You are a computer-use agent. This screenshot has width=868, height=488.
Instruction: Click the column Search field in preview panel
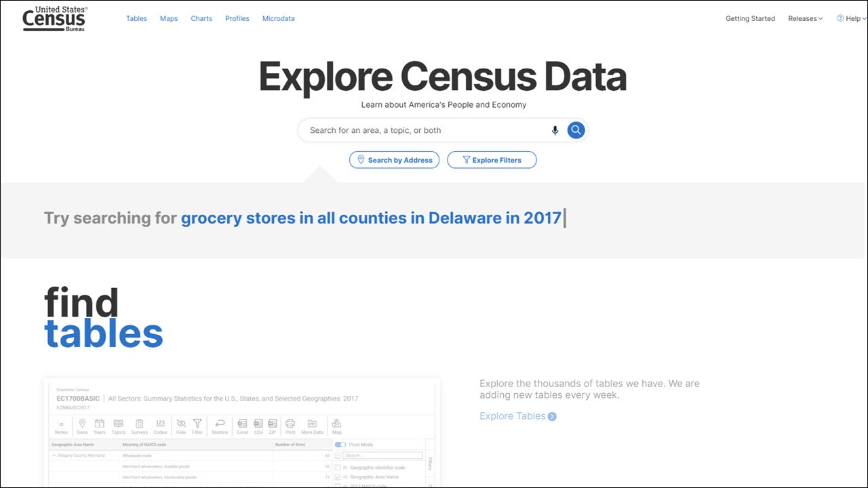(382, 455)
